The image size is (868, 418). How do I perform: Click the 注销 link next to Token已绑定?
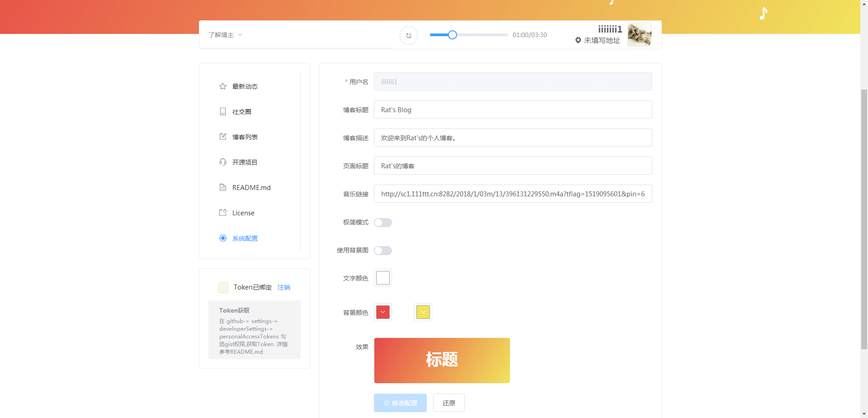pos(284,287)
